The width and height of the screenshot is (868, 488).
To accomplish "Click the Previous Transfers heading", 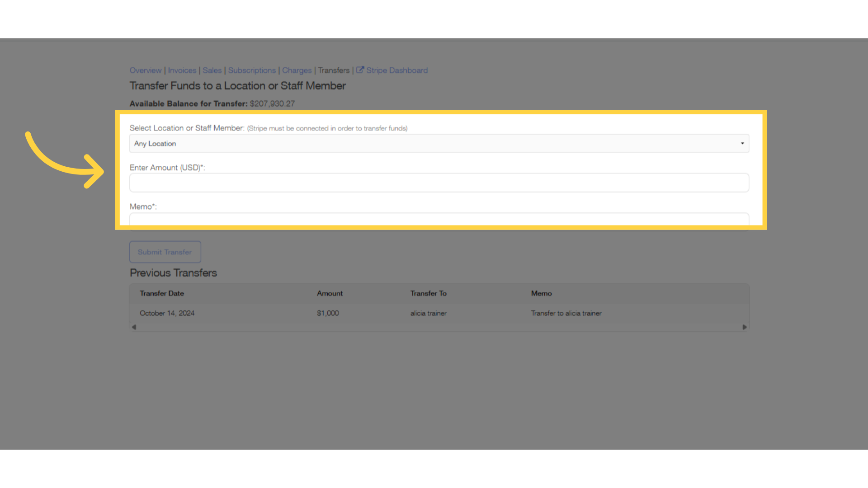I will tap(173, 273).
